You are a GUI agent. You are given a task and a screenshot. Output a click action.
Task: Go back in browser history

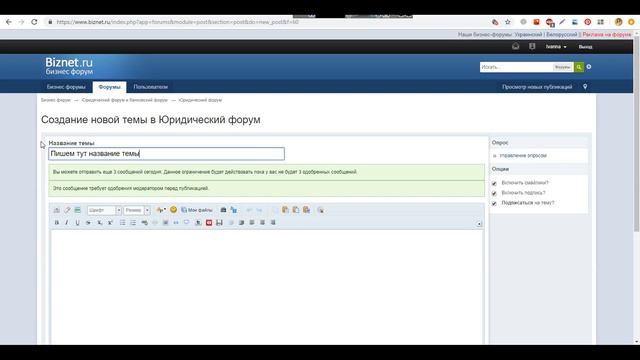point(9,22)
